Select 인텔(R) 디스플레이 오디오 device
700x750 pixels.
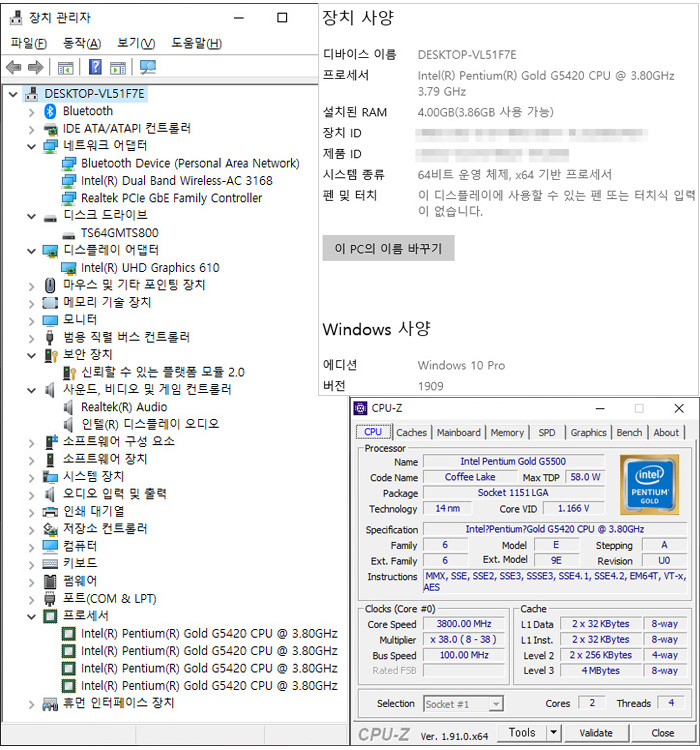pos(150,424)
